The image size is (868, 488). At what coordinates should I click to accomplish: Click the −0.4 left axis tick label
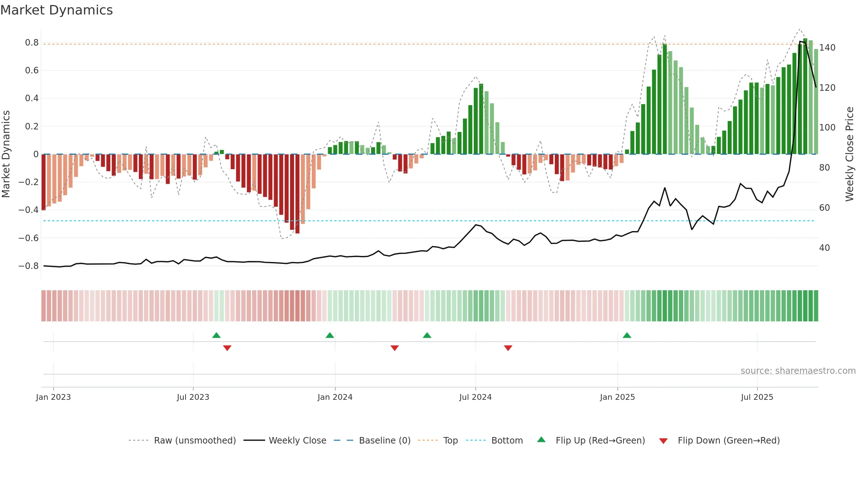[x=29, y=210]
